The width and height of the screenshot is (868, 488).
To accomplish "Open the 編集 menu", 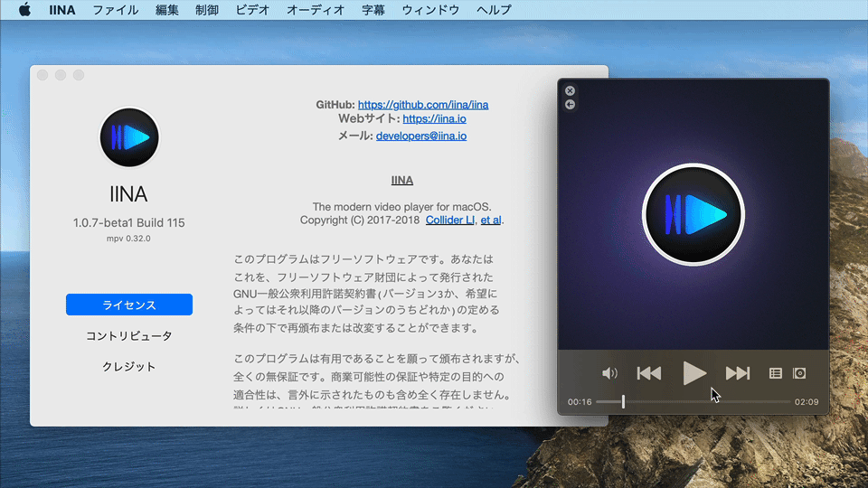I will [166, 10].
